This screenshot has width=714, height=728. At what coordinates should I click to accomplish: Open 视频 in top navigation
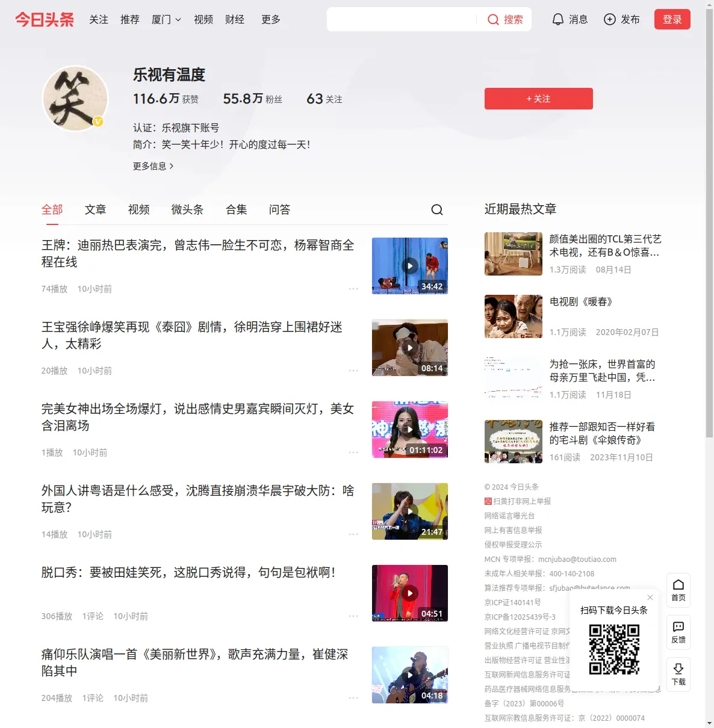click(203, 19)
